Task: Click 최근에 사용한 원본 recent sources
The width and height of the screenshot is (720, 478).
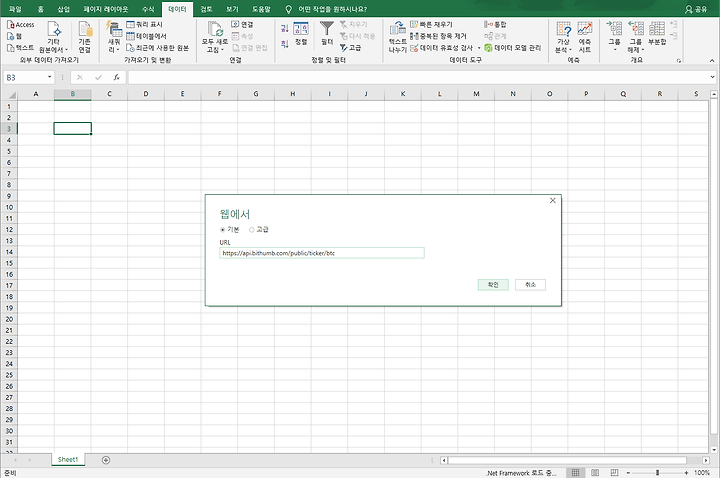Action: click(x=158, y=48)
